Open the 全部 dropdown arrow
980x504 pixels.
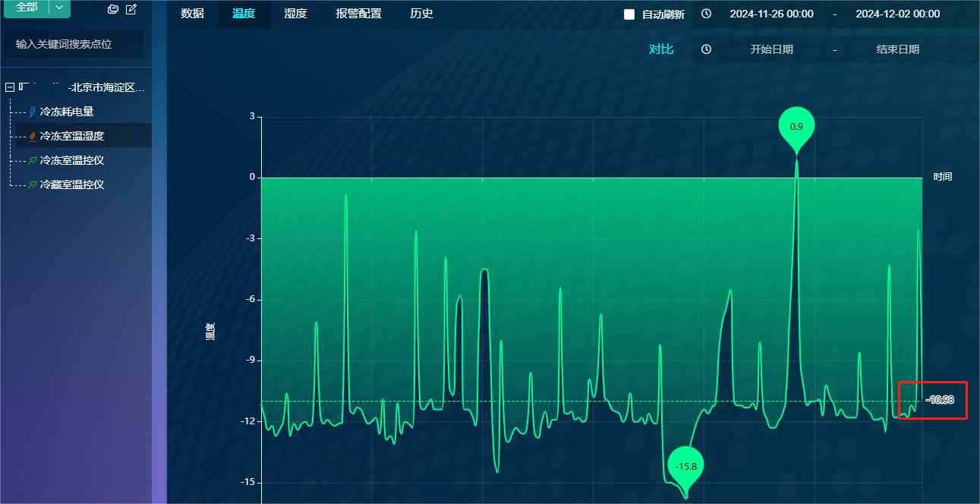click(60, 7)
